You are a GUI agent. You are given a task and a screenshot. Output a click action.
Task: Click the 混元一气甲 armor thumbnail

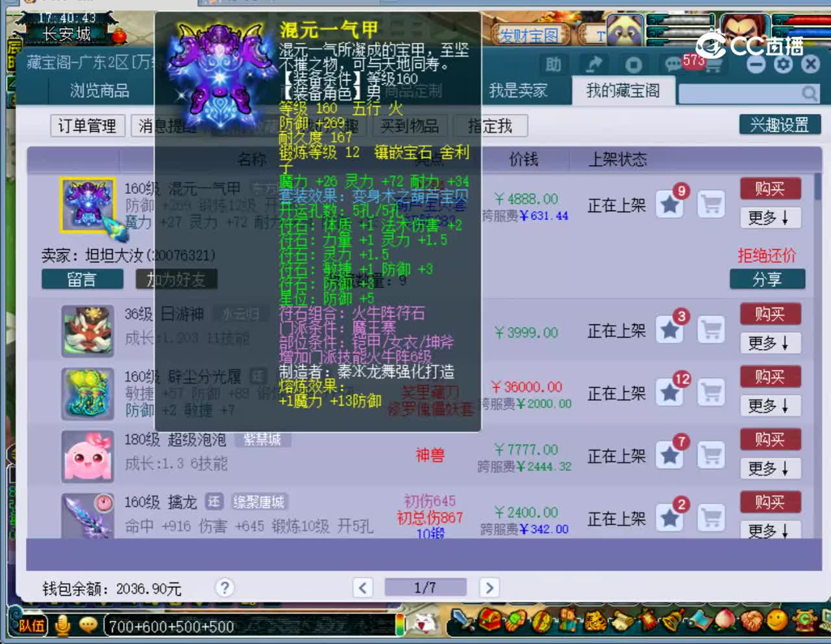point(88,205)
